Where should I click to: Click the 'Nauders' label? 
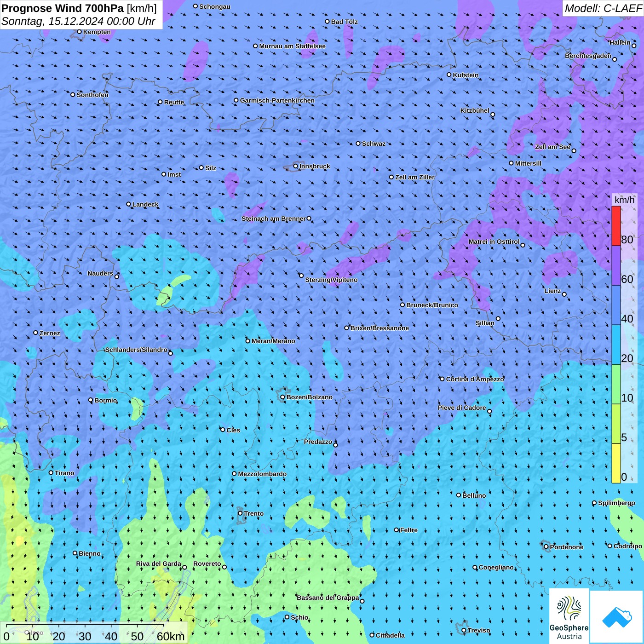100,273
